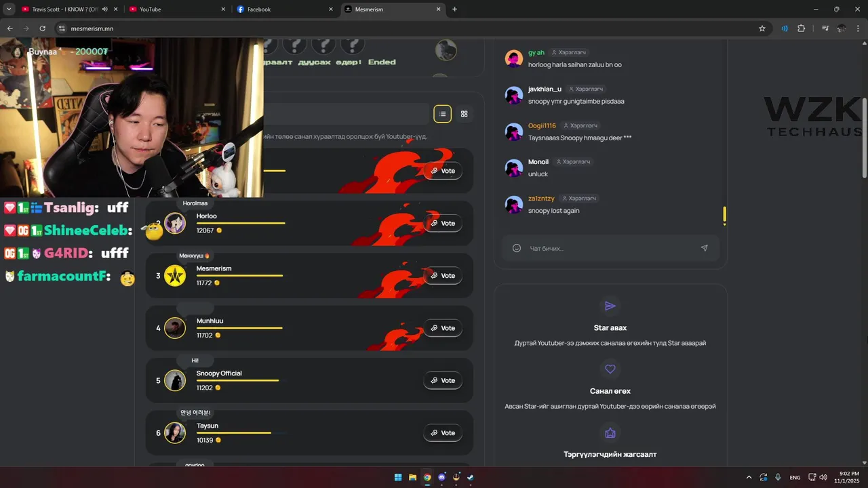Click Horloo's yellow vote progress bar
This screenshot has height=488, width=868.
point(241,223)
